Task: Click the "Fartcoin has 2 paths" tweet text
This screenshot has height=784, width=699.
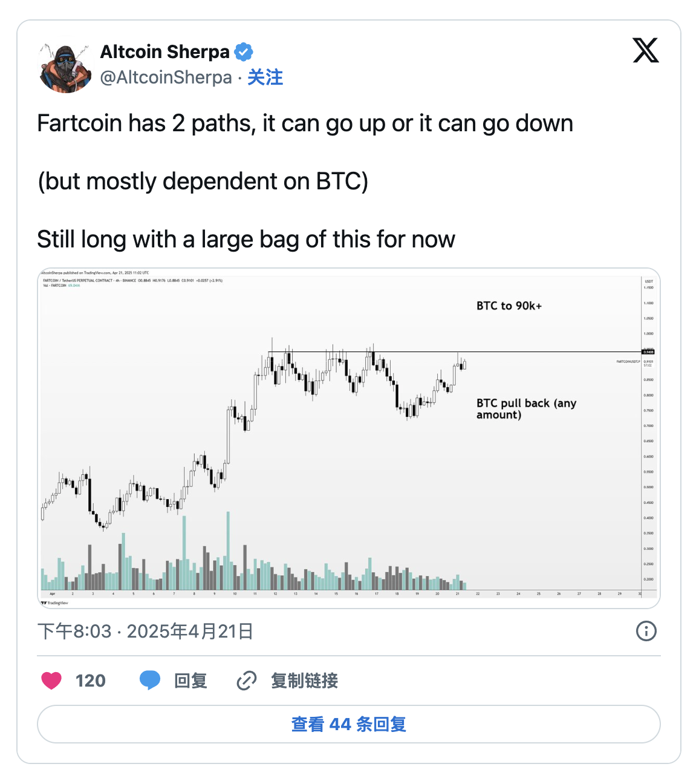Action: click(305, 123)
